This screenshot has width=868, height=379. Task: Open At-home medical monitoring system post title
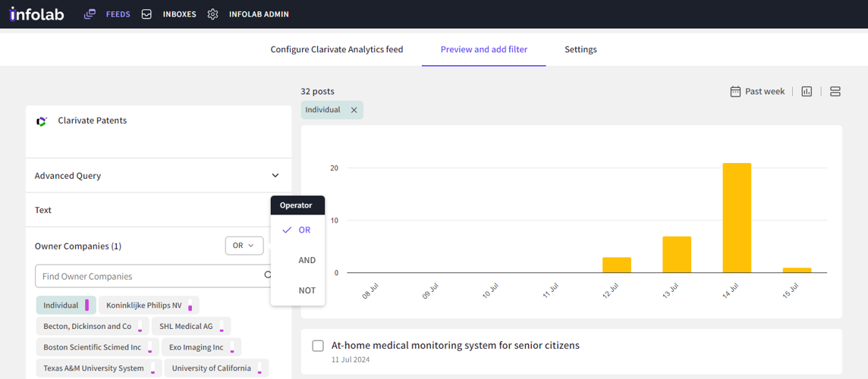[455, 346]
